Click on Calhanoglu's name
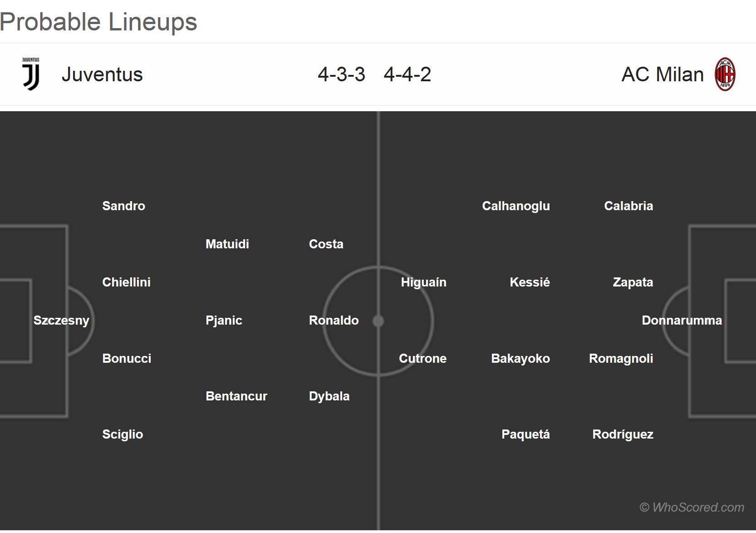Viewport: 756px width, 533px height. (x=515, y=206)
